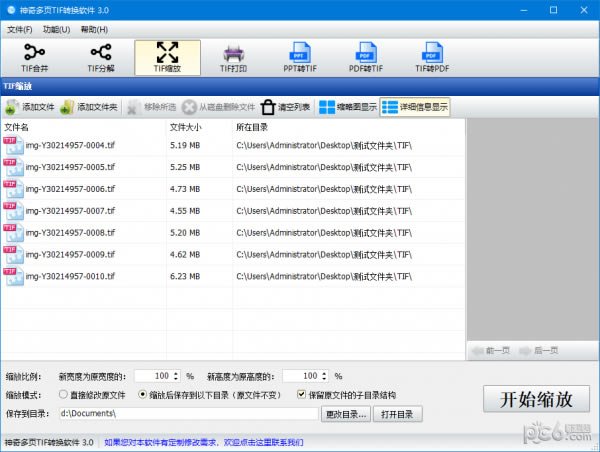
Task: Open the TIF转PDF converter
Action: [432, 58]
